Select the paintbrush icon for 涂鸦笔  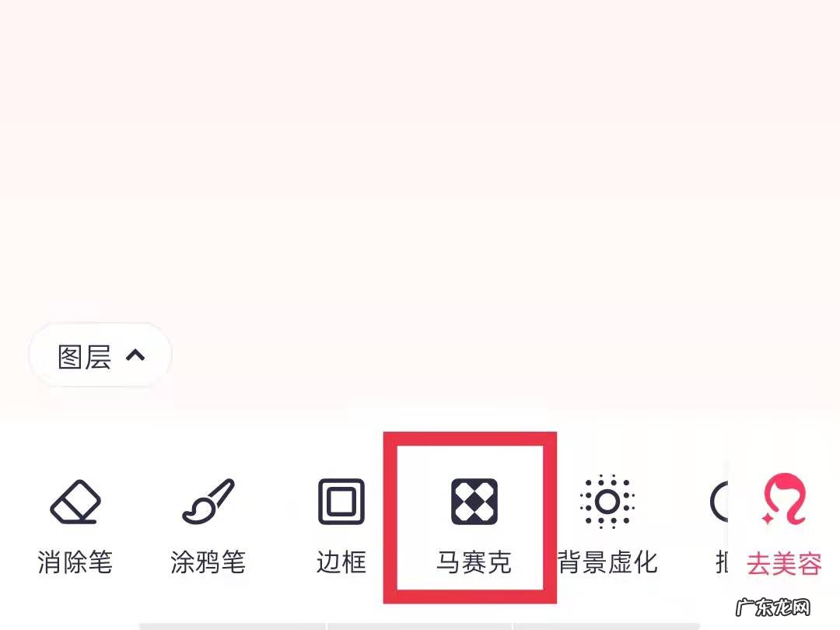pos(208,502)
